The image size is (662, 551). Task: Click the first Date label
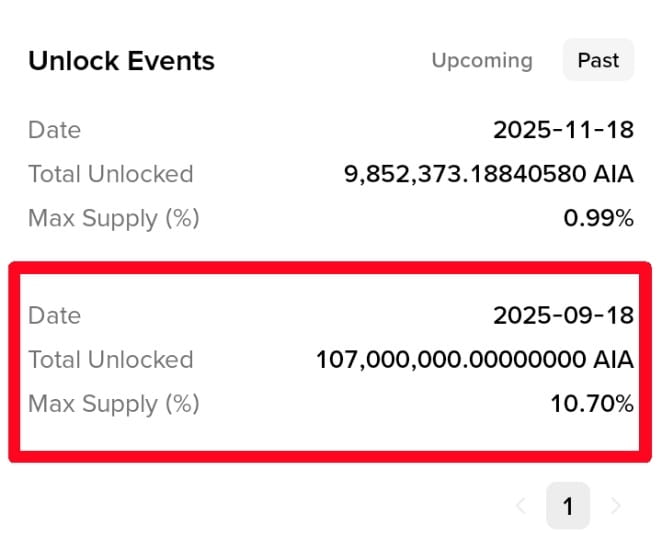(x=54, y=130)
